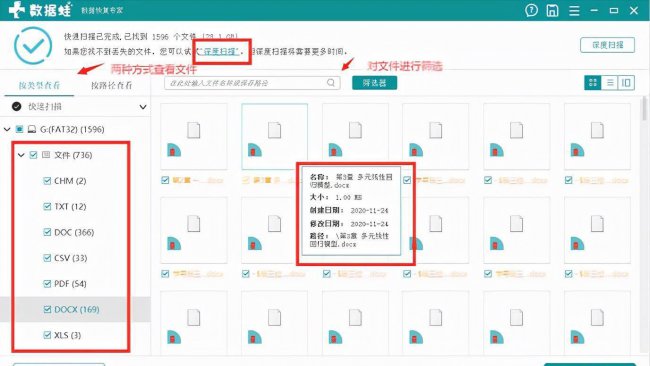Open the 筛选器 filter button
This screenshot has height=366, width=650.
click(x=374, y=82)
